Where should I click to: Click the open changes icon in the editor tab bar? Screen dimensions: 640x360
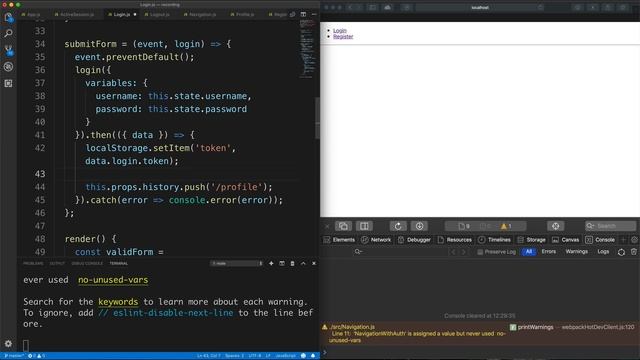tap(293, 14)
